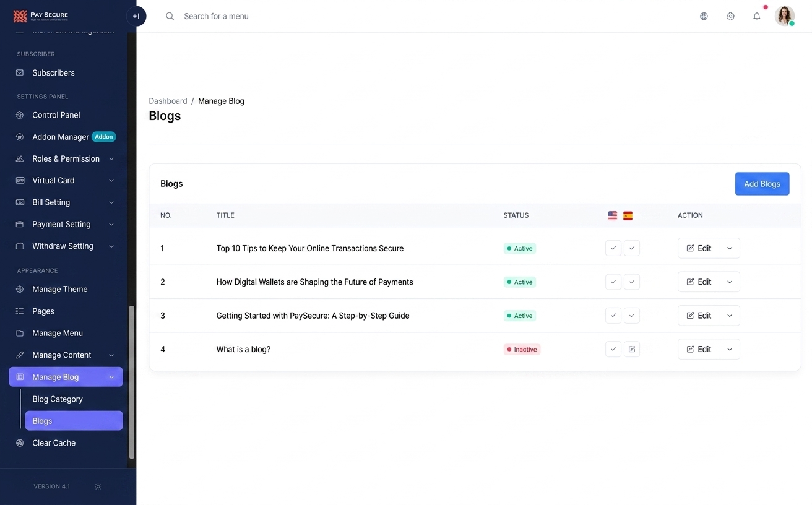Open action dropdown for 'What is a blog?' row
Viewport: 812px width, 505px height.
[730, 349]
